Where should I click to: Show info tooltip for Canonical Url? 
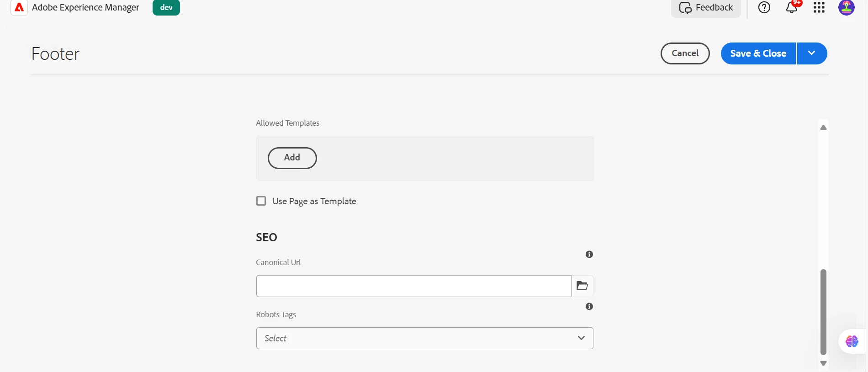tap(589, 255)
